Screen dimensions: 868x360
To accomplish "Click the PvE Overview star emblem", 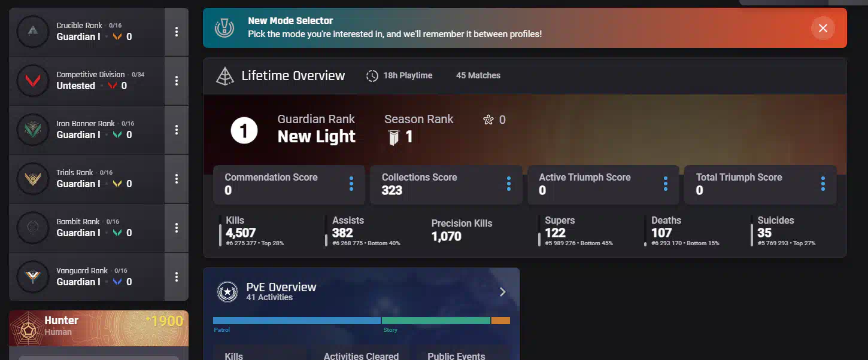I will [x=227, y=292].
